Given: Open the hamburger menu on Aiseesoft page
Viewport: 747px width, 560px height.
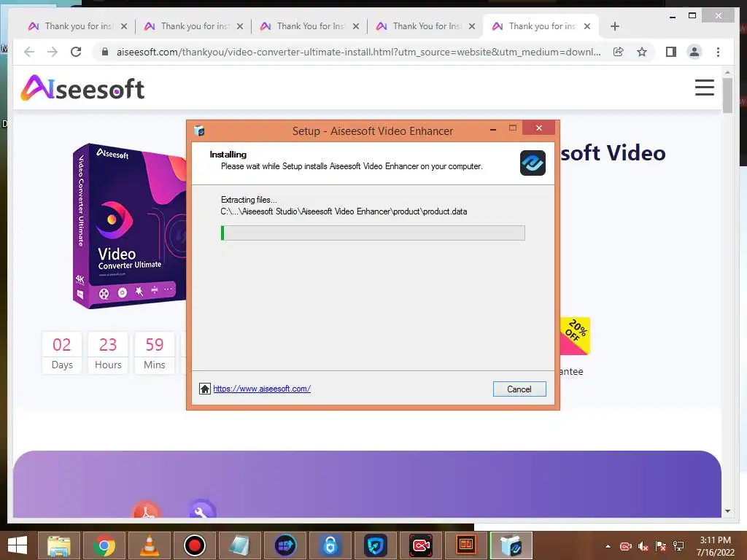Looking at the screenshot, I should (704, 87).
